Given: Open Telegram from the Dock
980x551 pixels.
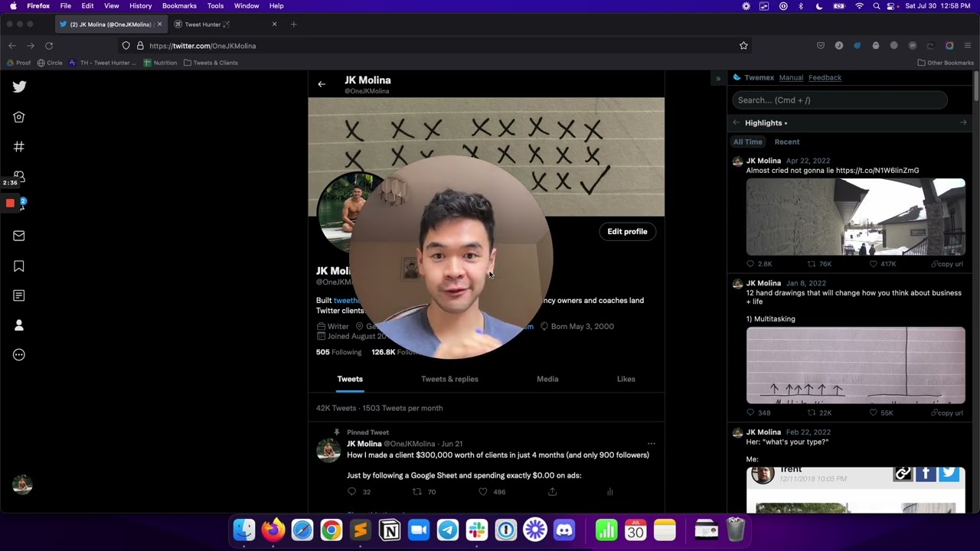Looking at the screenshot, I should [x=448, y=530].
